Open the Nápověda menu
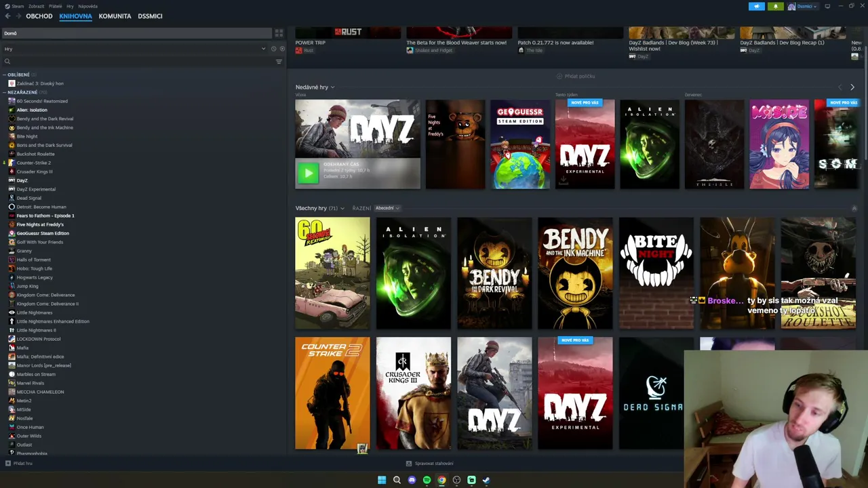The image size is (868, 488). coord(87,6)
